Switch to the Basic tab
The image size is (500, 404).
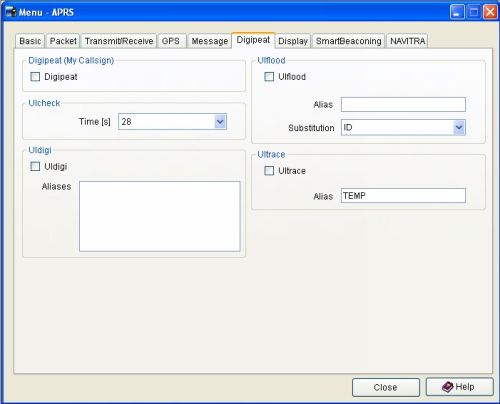pos(30,41)
